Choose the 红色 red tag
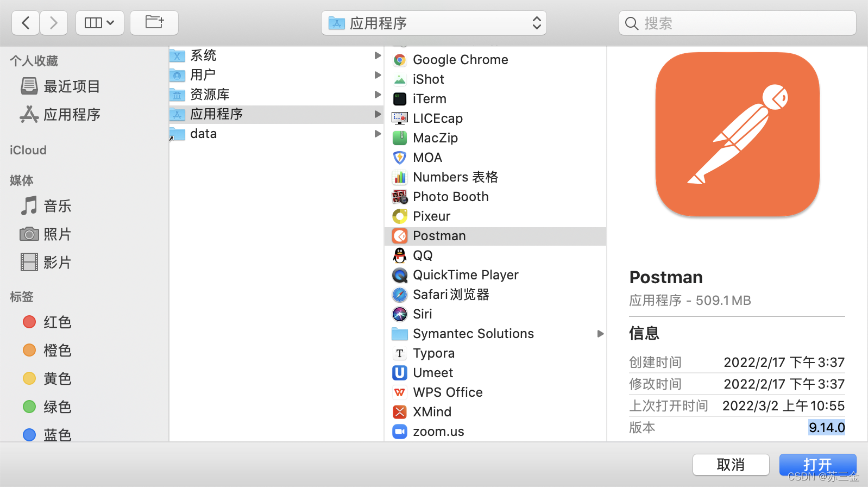 47,322
